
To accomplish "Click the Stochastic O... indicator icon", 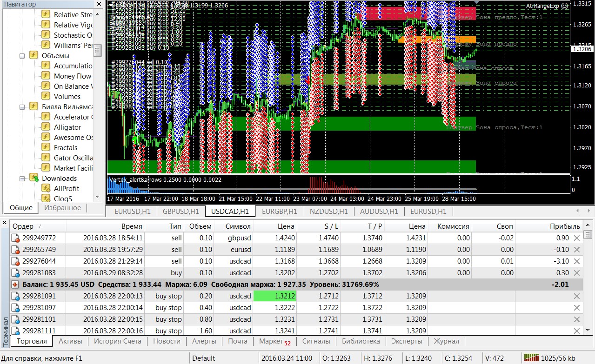I will click(x=46, y=35).
